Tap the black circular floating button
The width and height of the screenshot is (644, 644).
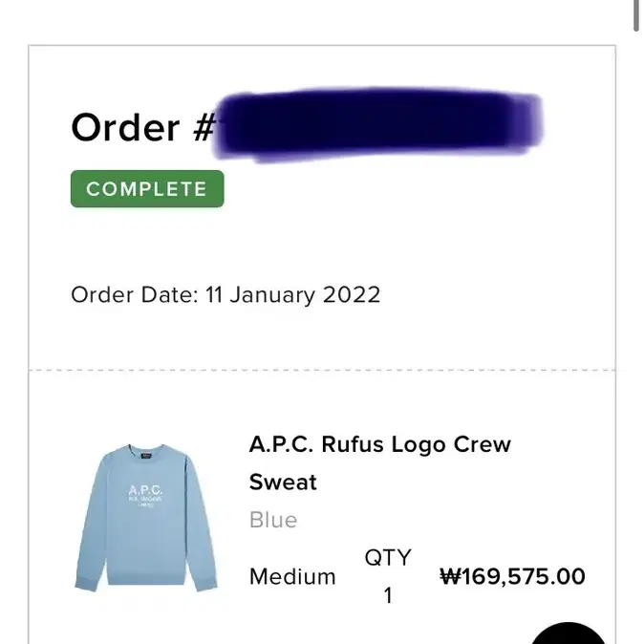coord(569,633)
